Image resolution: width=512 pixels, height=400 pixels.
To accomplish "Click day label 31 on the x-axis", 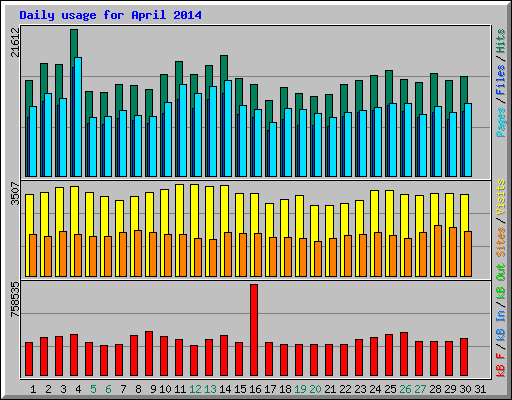I will coord(480,389).
